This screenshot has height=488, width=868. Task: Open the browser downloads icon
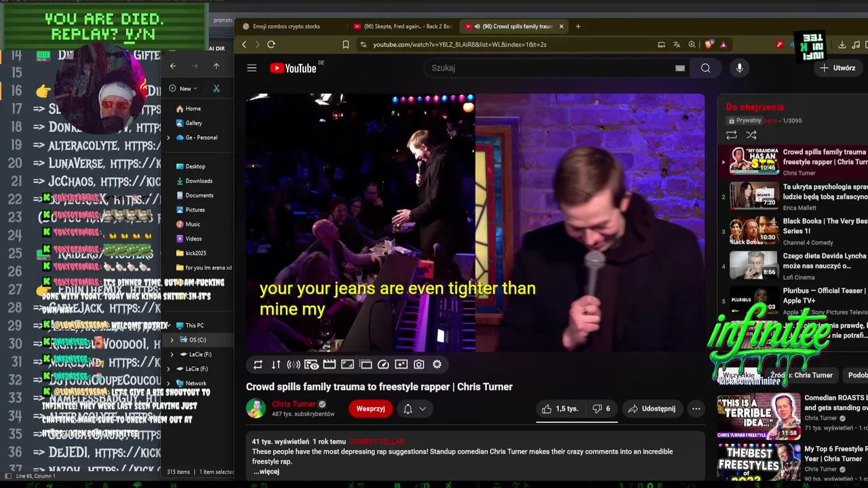[842, 45]
